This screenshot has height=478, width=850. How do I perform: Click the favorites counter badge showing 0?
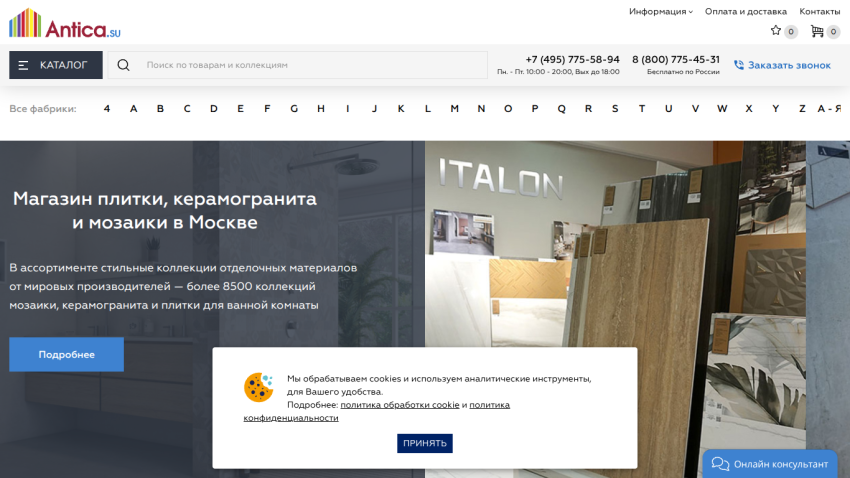click(791, 32)
